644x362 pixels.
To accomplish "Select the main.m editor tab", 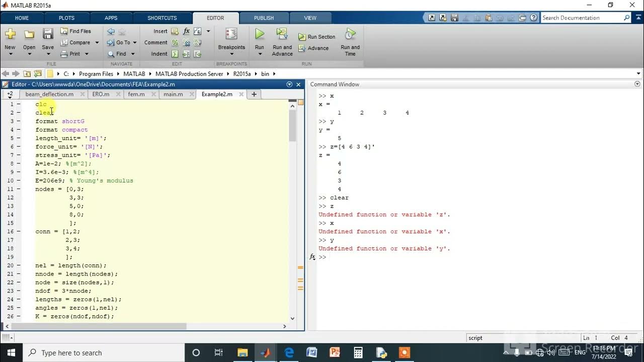I will (x=173, y=94).
